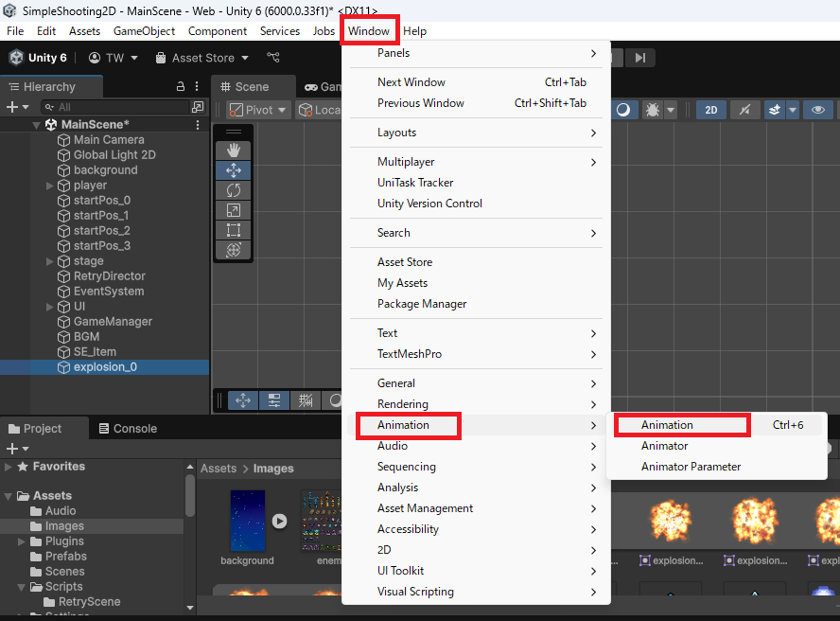Viewport: 840px width, 621px height.
Task: Select the RetryScene folder
Action: coord(92,602)
